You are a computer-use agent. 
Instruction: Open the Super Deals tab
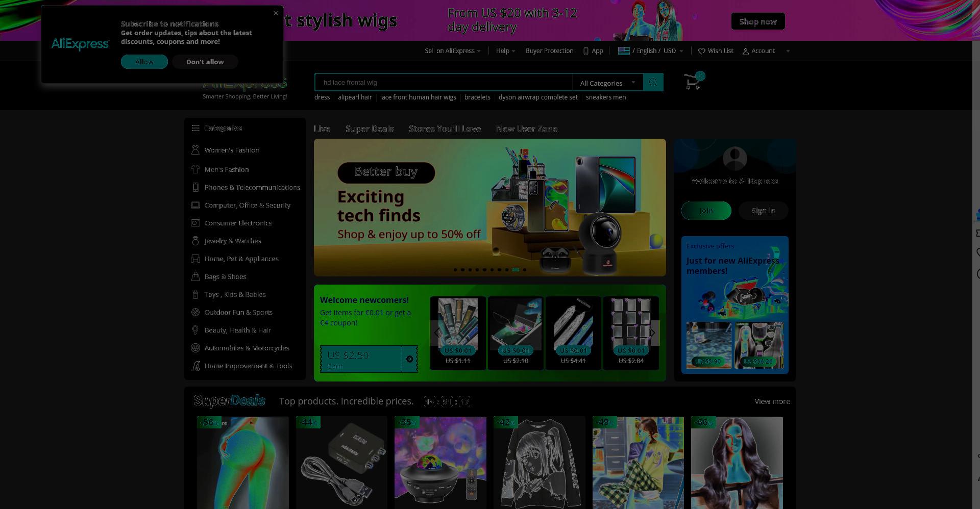(370, 129)
